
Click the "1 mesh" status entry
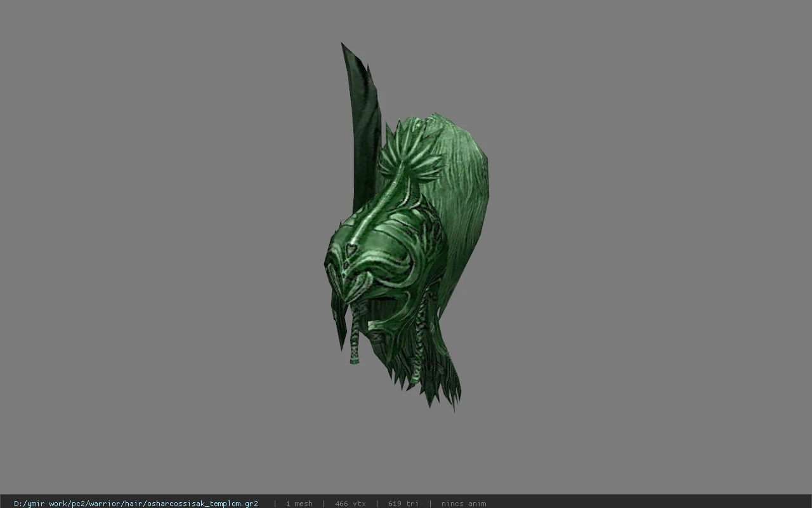point(299,504)
